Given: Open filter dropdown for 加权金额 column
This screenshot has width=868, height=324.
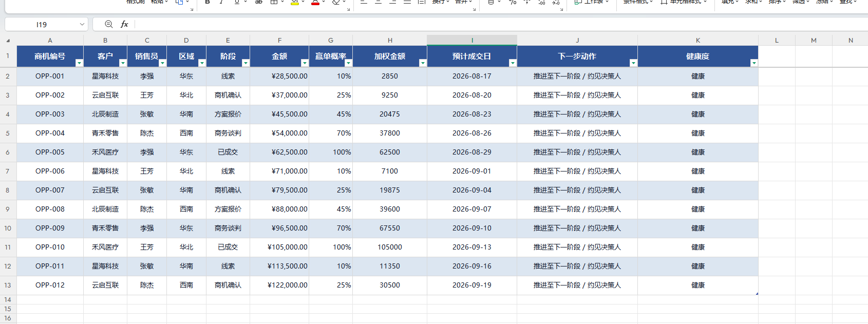Looking at the screenshot, I should point(423,63).
